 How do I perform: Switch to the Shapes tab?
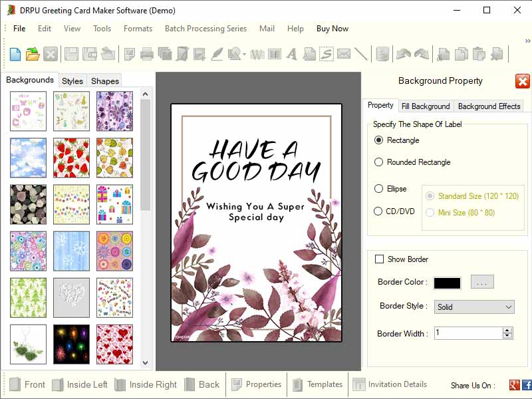[x=104, y=80]
